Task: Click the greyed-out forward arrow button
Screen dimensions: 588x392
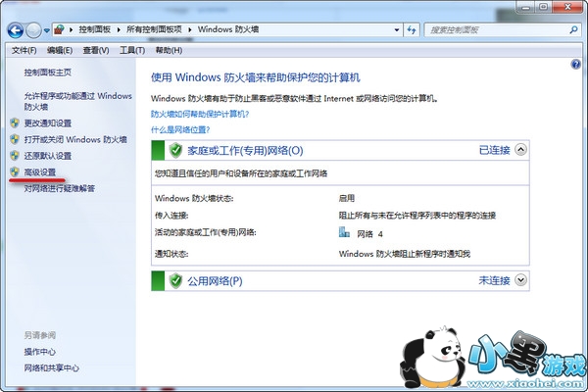Action: pyautogui.click(x=33, y=30)
